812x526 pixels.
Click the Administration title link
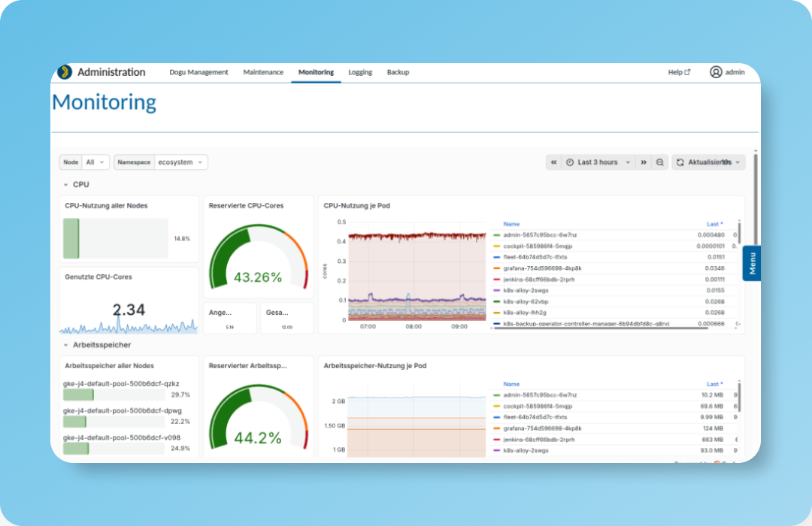pyautogui.click(x=111, y=72)
